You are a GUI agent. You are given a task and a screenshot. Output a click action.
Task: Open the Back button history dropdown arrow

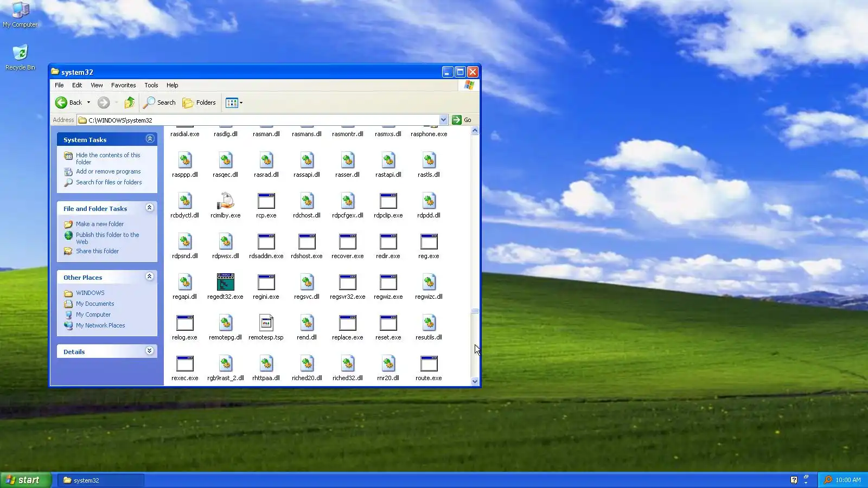coord(88,102)
